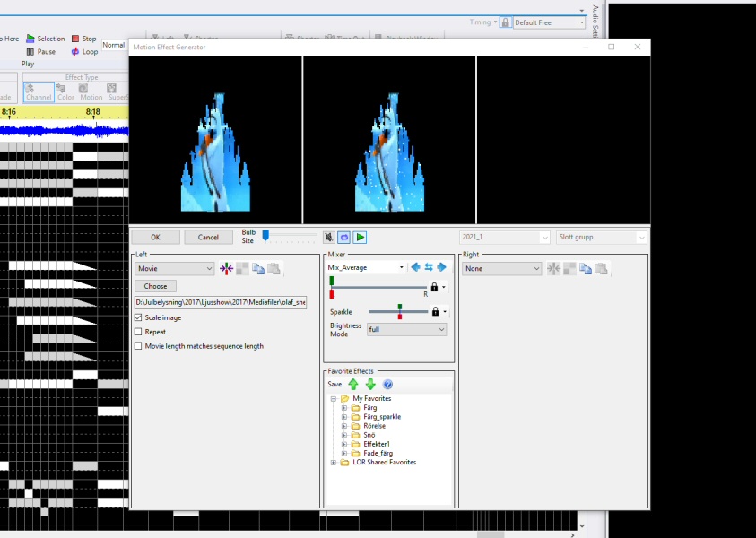Click the Right panel greyed checkerboard icon
This screenshot has height=538, width=756.
click(x=569, y=268)
